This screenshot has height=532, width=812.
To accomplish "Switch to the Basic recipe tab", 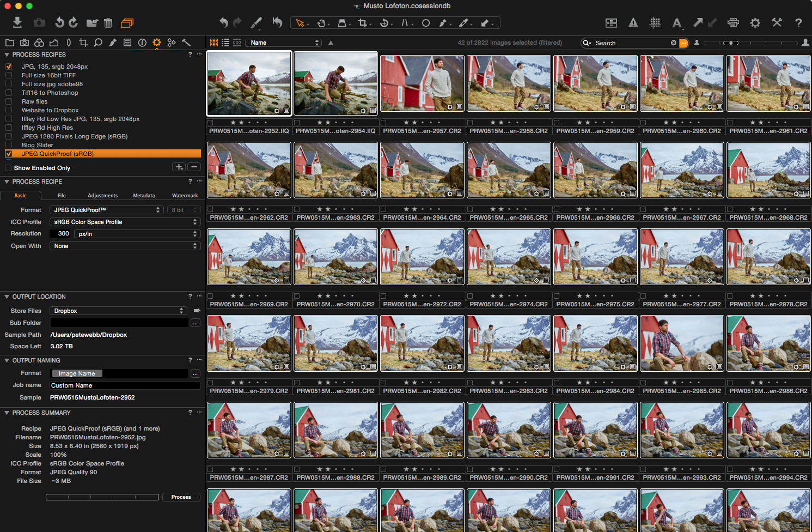I will click(20, 195).
